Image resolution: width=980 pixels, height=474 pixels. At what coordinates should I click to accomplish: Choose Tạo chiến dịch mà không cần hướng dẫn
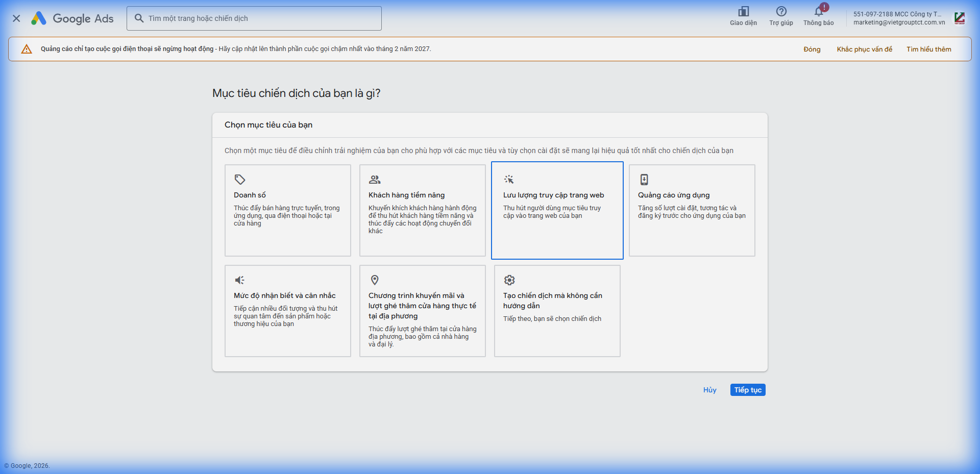[557, 311]
